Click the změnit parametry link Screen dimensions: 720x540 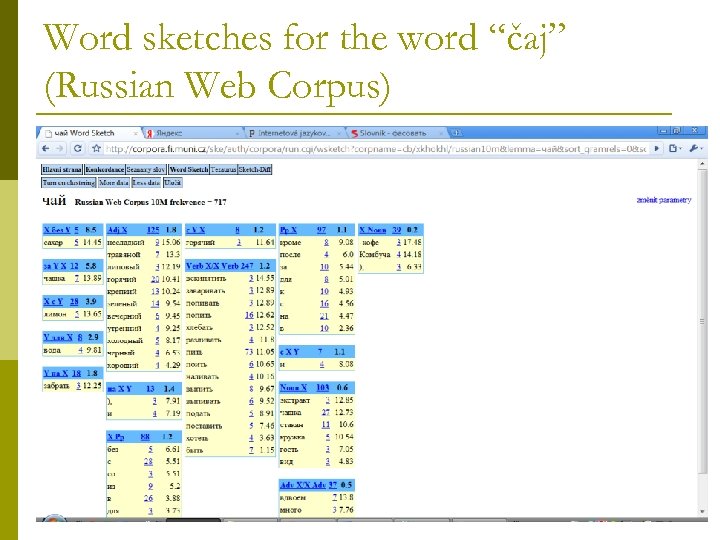click(x=664, y=200)
